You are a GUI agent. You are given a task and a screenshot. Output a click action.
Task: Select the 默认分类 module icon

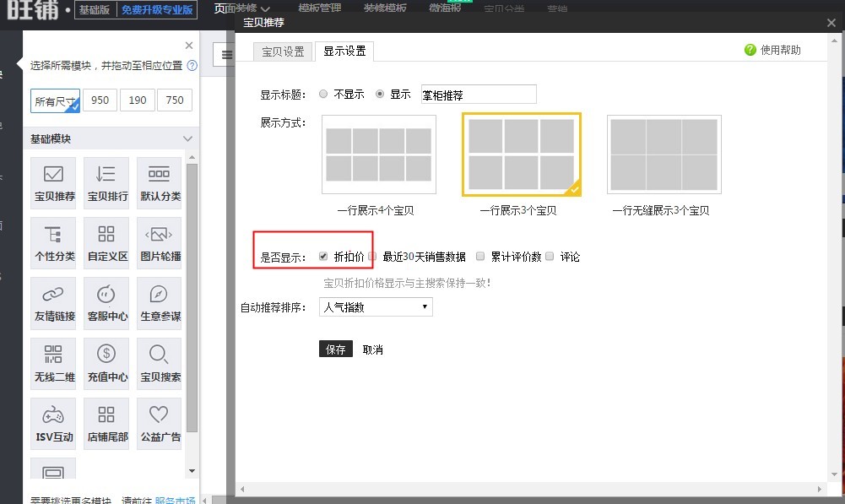pyautogui.click(x=160, y=182)
